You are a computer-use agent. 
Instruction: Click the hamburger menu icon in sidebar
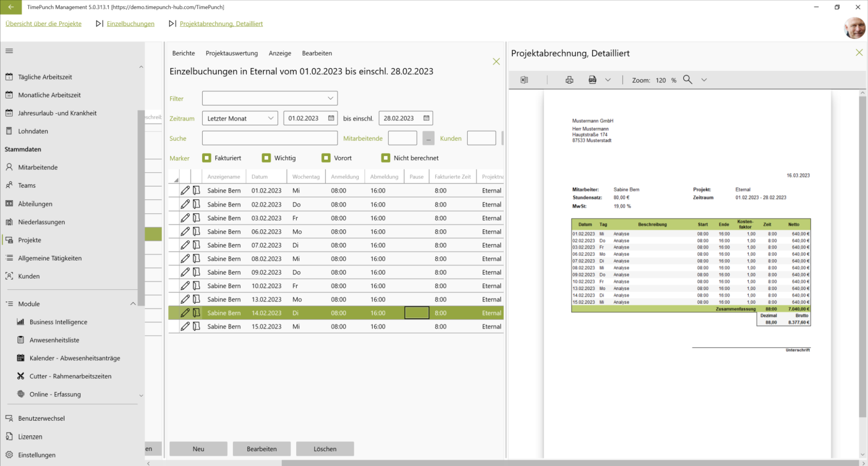click(x=9, y=51)
